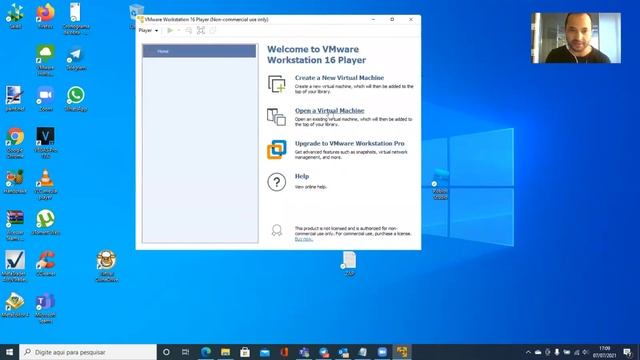Click the taskbar clock and date
The image size is (640, 360).
[604, 352]
